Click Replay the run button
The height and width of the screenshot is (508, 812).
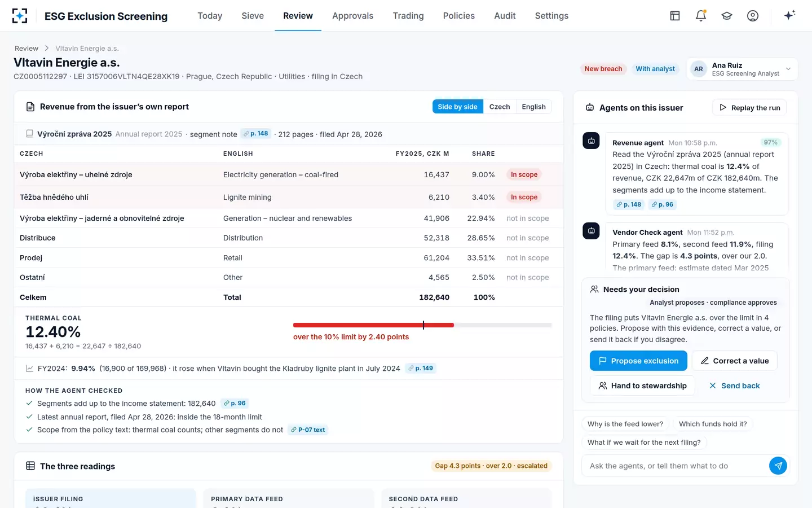coord(749,107)
